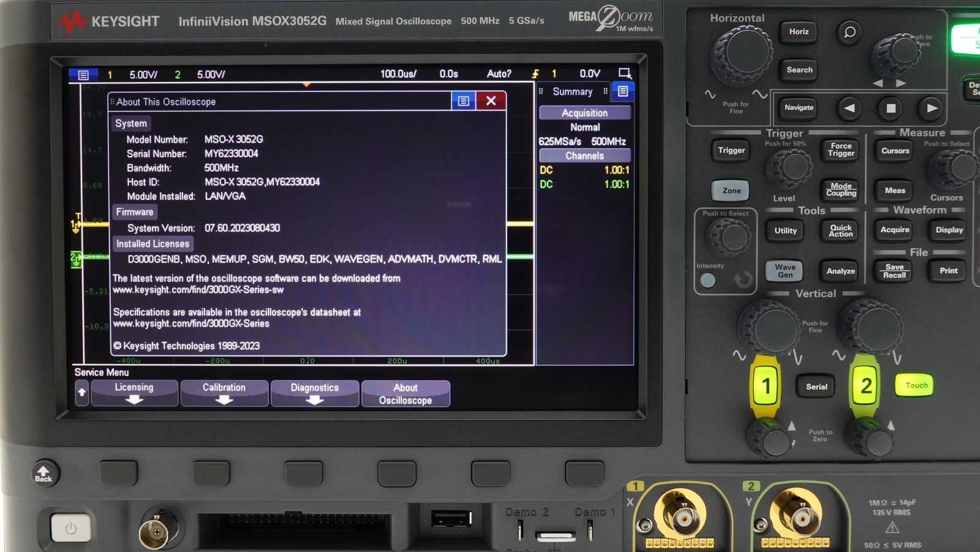Go up a level in the Service Menu
The image size is (980, 552).
[x=82, y=393]
